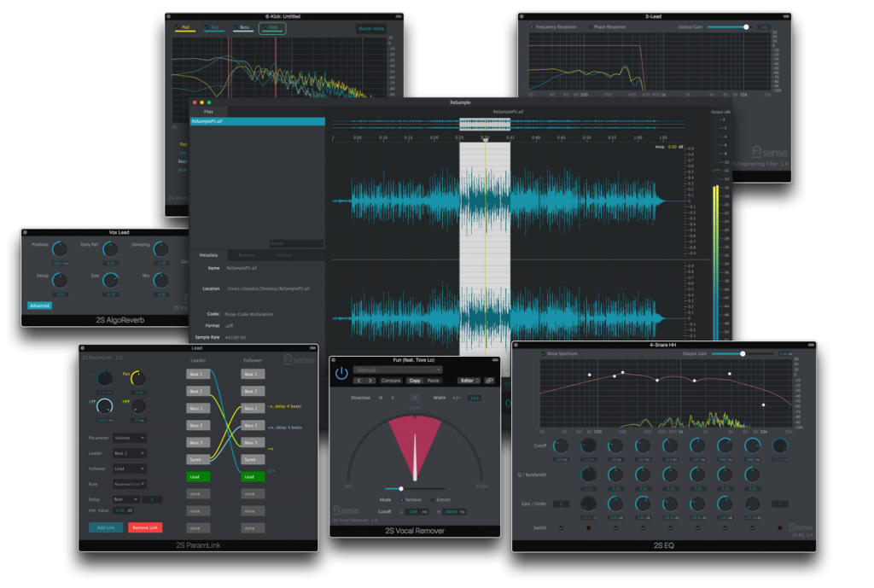The height and width of the screenshot is (588, 874).
Task: Toggle the Vocal Remover power bypass icon
Action: click(341, 374)
